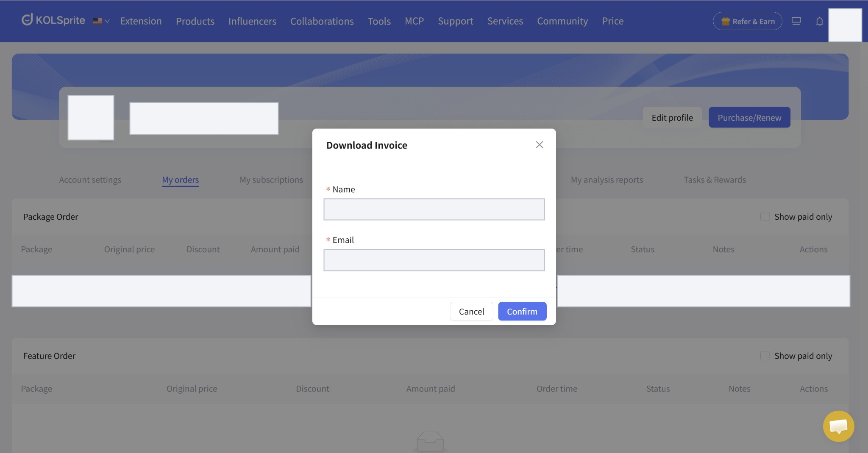Click the Purchase/Renew button
The width and height of the screenshot is (868, 453).
tap(749, 117)
